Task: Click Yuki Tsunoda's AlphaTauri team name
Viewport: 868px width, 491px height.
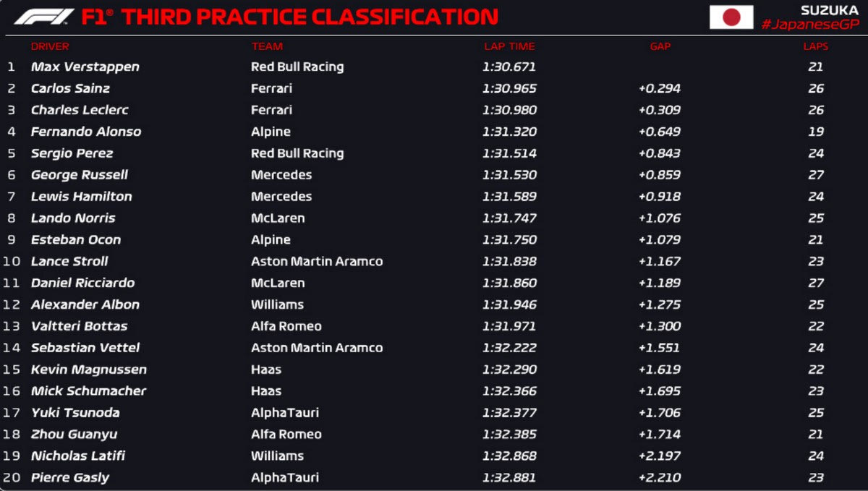Action: pyautogui.click(x=284, y=412)
